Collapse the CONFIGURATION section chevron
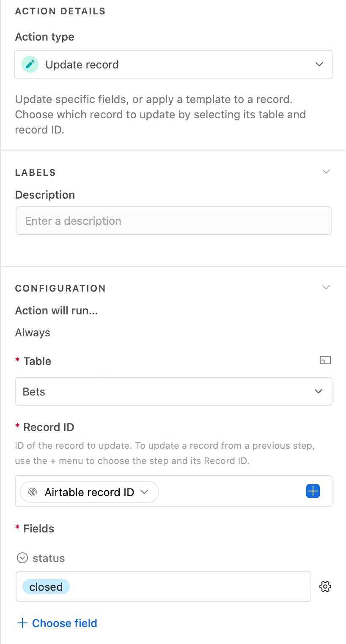The image size is (346, 644). click(x=326, y=287)
